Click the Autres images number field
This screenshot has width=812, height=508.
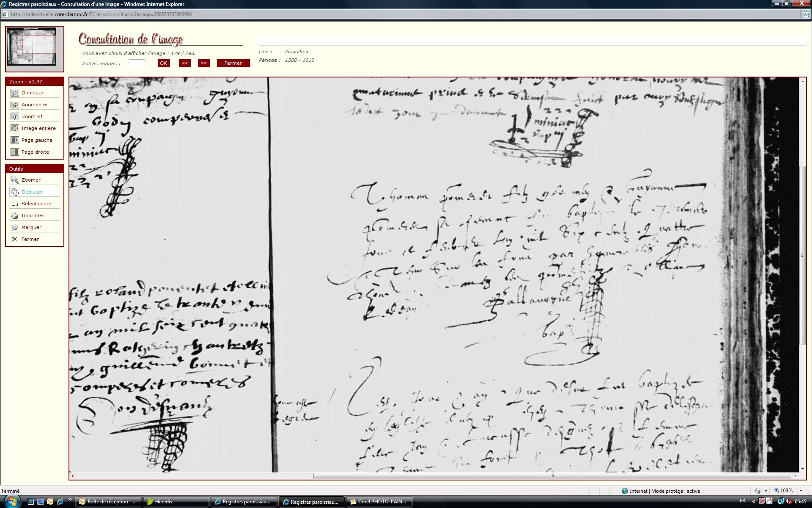point(137,63)
